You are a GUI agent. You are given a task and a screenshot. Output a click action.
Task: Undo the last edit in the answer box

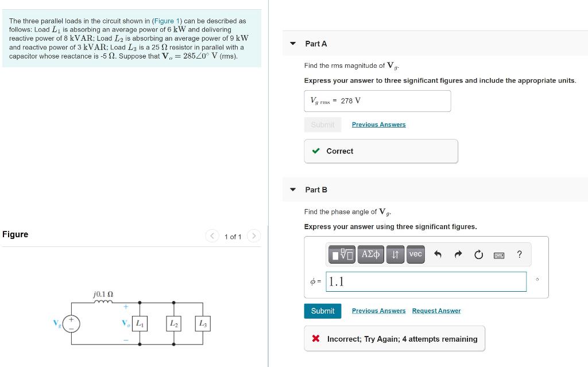(x=437, y=254)
